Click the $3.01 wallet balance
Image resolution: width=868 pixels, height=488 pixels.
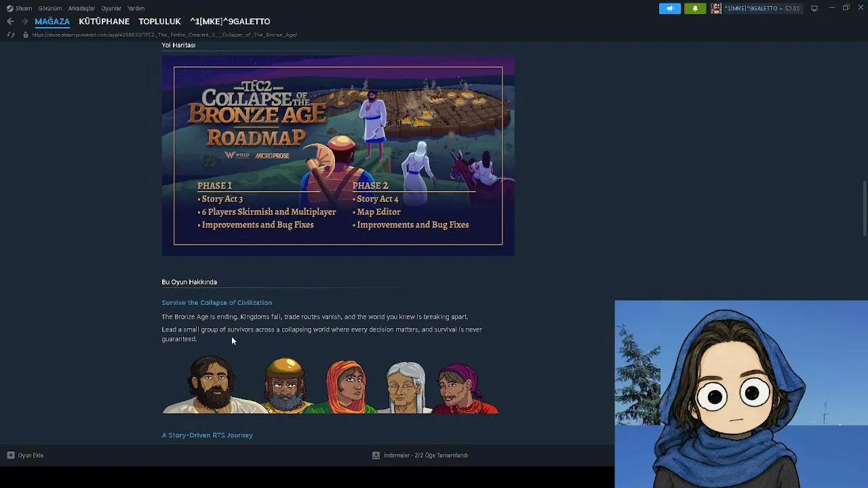coord(792,8)
